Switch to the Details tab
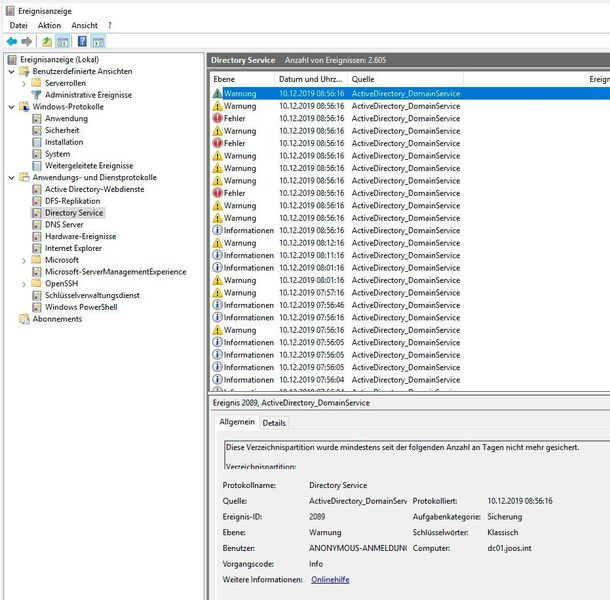The height and width of the screenshot is (600, 610). click(274, 423)
